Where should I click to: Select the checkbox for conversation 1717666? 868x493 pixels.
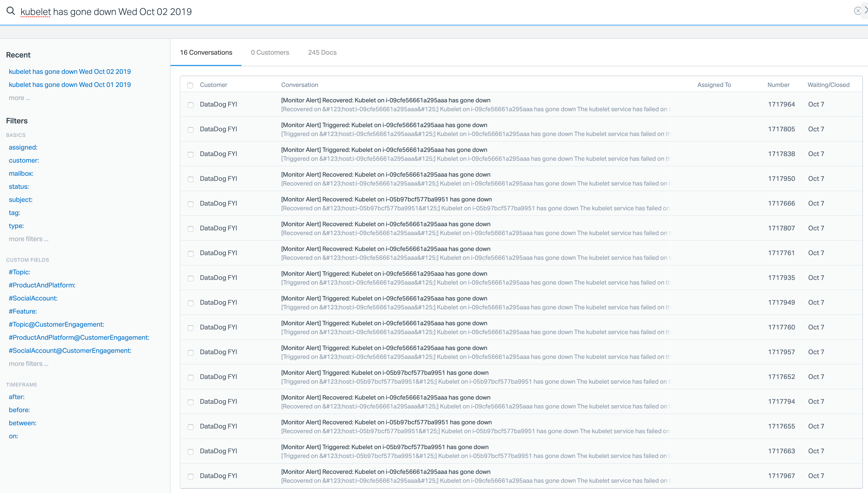(x=191, y=204)
